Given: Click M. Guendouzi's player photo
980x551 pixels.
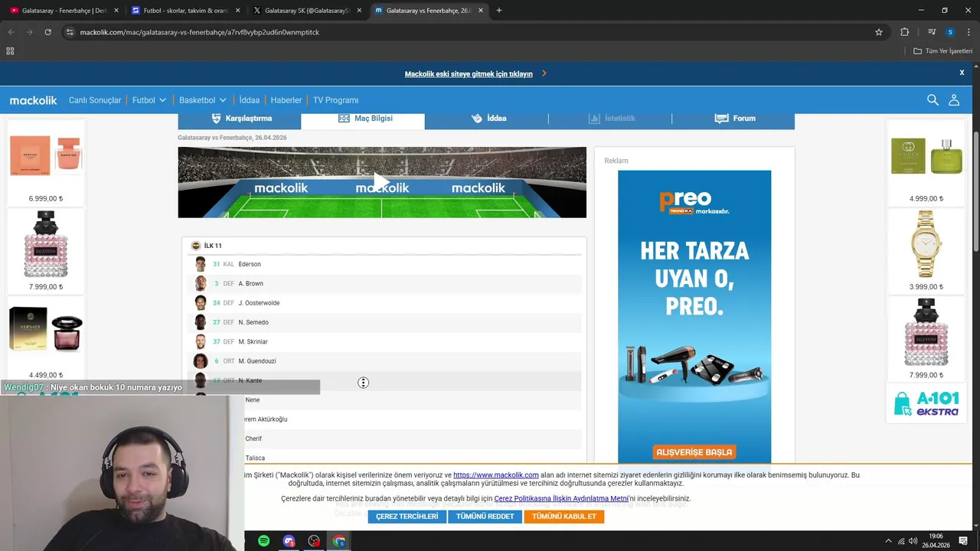Looking at the screenshot, I should tap(201, 361).
